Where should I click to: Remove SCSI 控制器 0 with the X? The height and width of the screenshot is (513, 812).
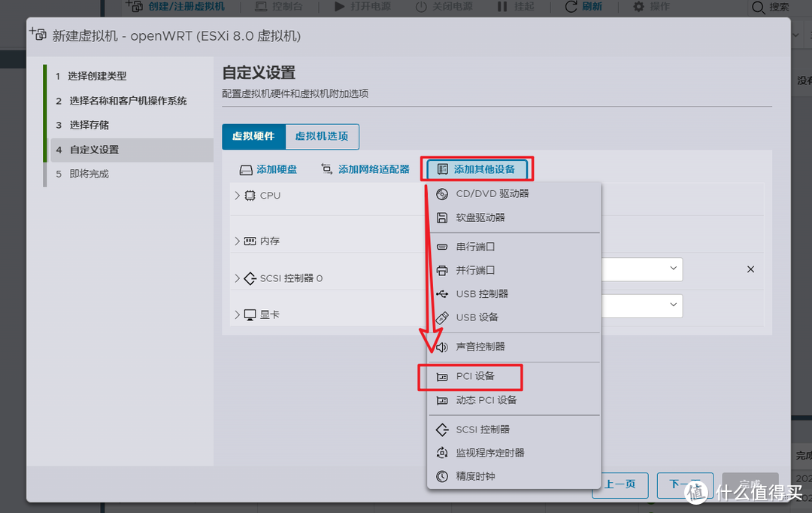point(750,269)
